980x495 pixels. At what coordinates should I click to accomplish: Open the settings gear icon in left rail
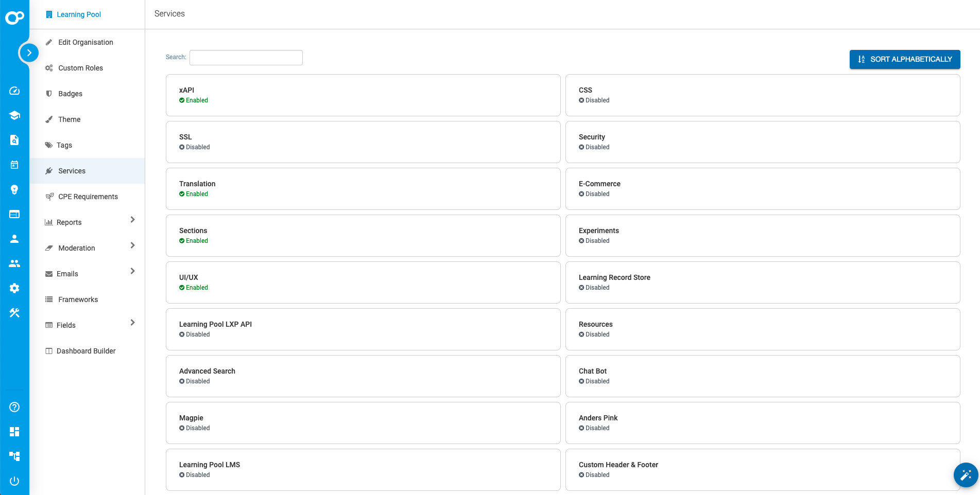coord(14,288)
